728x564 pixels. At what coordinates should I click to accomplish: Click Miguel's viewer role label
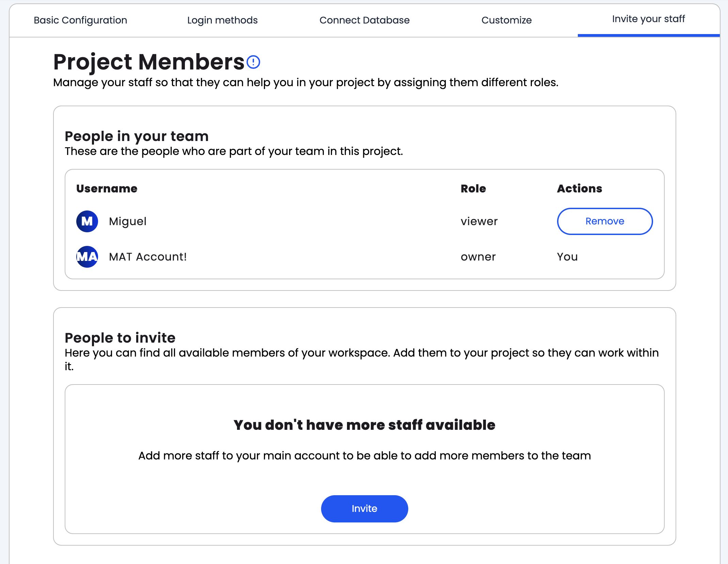click(479, 221)
